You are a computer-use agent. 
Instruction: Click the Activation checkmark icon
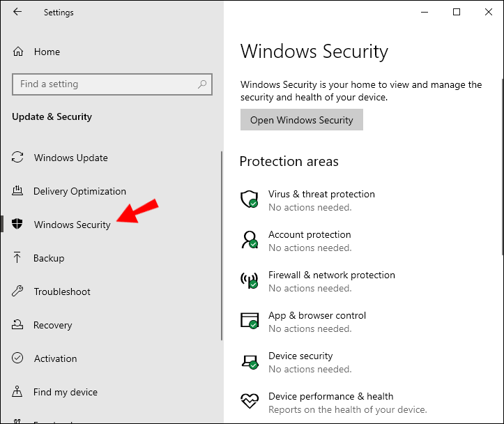pos(18,358)
